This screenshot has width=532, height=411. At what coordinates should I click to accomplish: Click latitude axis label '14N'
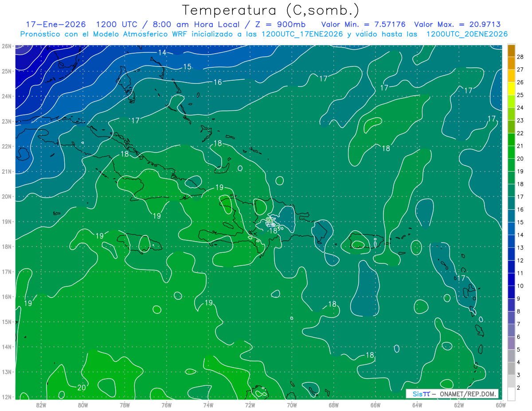pos(6,347)
